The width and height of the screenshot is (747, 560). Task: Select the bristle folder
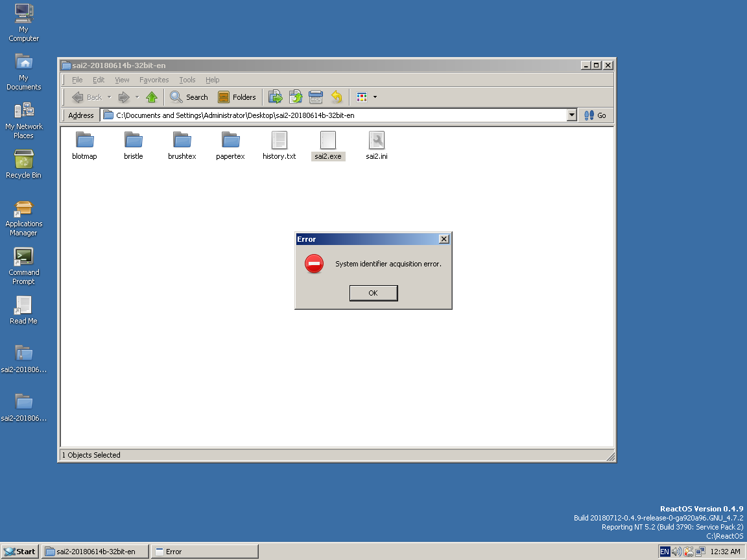(134, 146)
